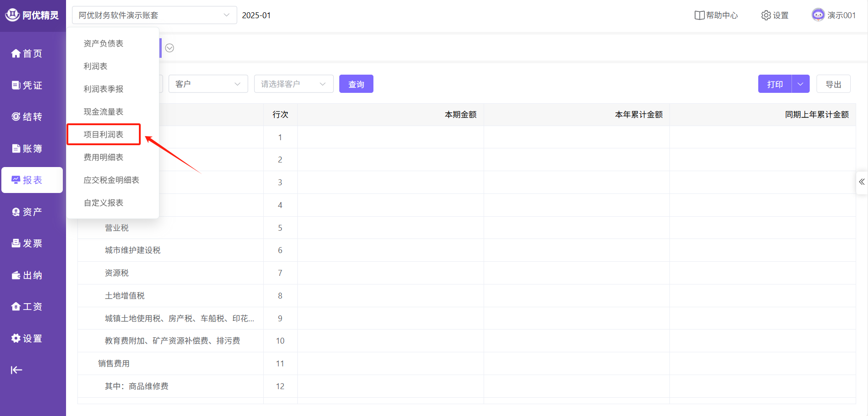
Task: Open the payroll (工资) sidebar section
Action: 27,307
